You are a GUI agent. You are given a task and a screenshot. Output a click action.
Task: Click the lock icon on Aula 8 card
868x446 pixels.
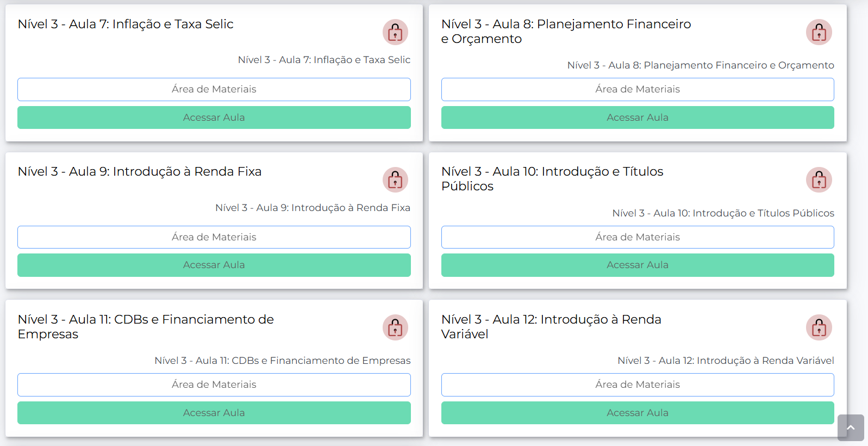(819, 33)
